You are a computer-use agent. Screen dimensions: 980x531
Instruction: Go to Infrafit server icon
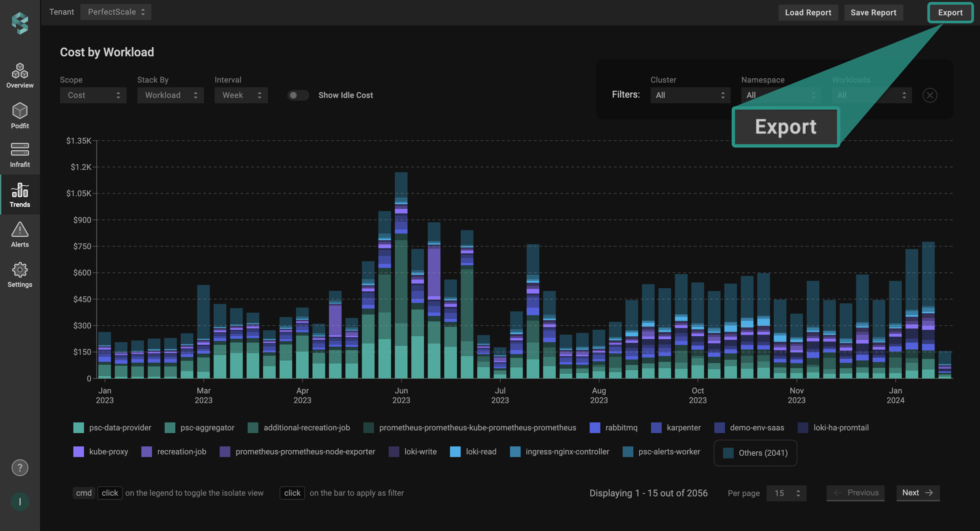click(x=20, y=150)
